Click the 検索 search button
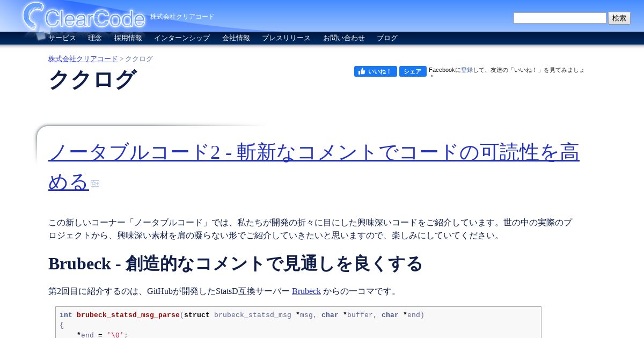 (619, 18)
